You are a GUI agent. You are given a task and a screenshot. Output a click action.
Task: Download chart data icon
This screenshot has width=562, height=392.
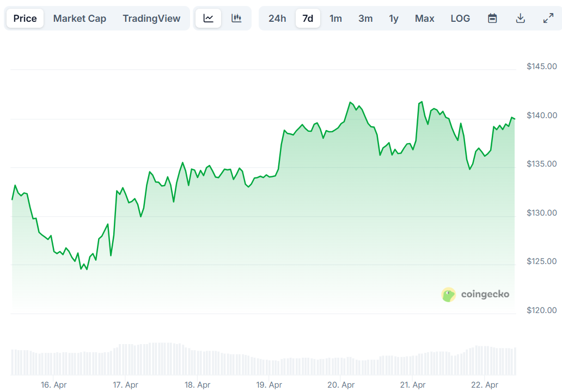[x=521, y=19]
